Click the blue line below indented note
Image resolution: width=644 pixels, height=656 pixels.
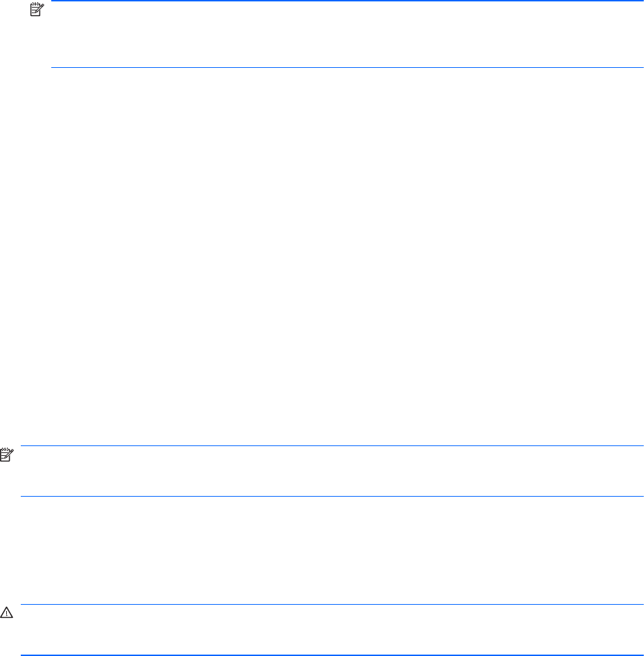tap(347, 67)
